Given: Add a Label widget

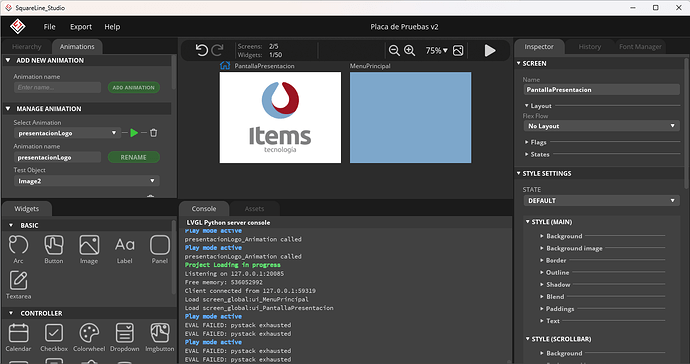Looking at the screenshot, I should click(x=125, y=249).
